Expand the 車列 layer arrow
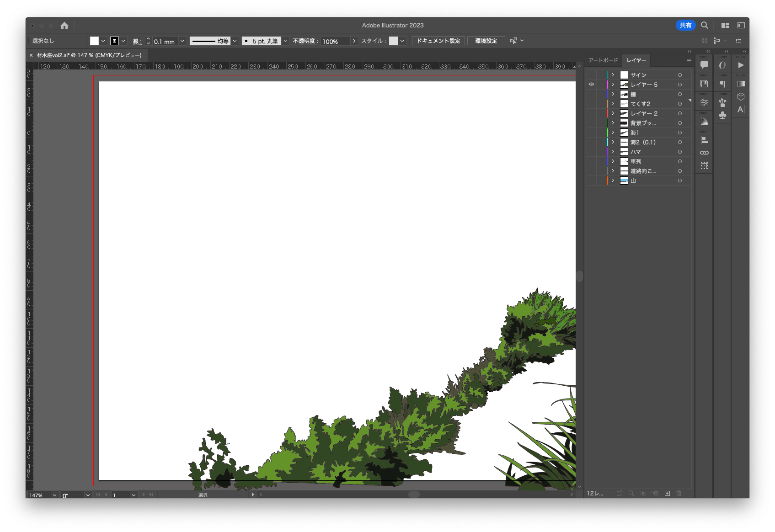 [613, 161]
